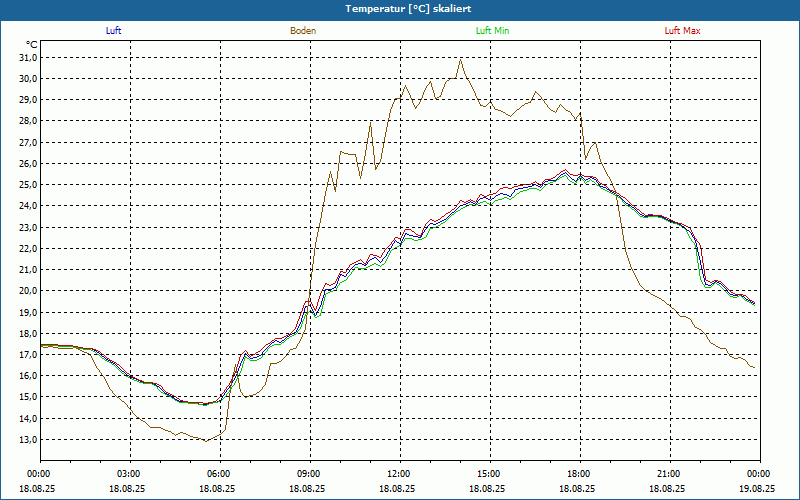The image size is (800, 500).
Task: Click the 31,0 y-axis value
Action: click(28, 58)
